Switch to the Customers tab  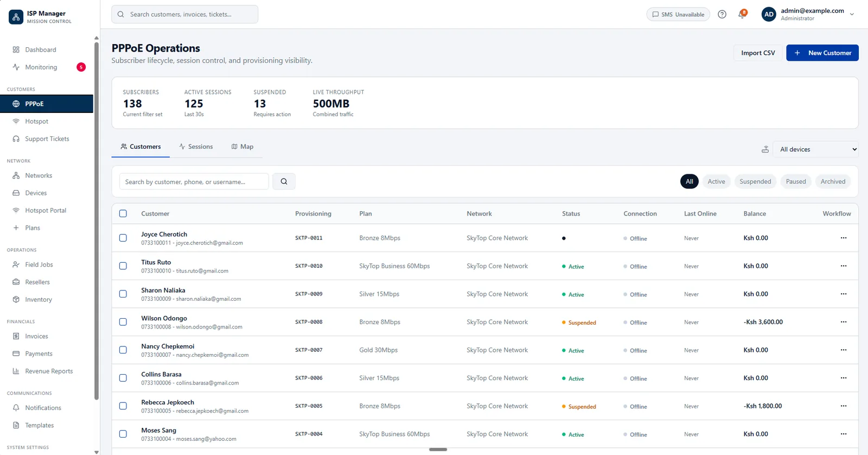coord(141,147)
